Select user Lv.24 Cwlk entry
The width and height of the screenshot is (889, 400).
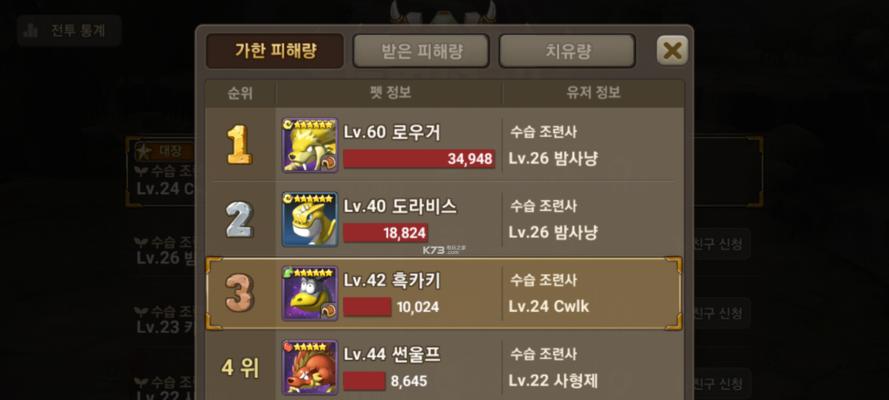tap(549, 307)
